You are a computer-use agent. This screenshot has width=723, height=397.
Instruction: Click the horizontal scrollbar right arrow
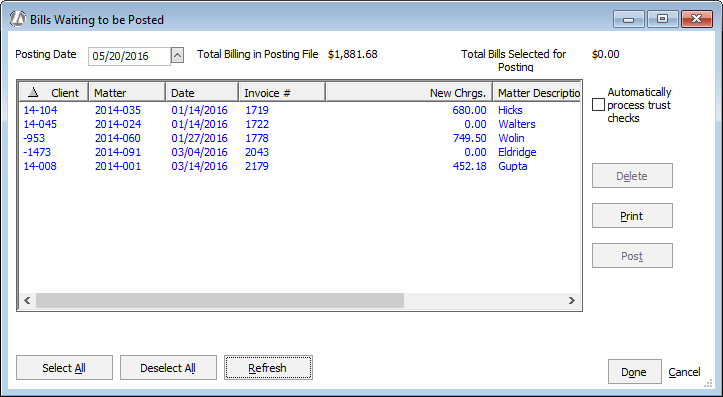572,301
